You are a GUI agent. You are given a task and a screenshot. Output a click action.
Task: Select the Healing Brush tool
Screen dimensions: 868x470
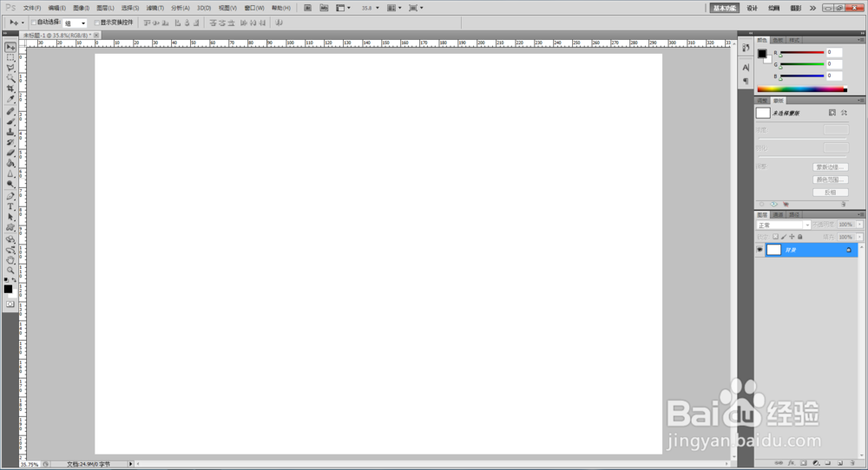click(x=10, y=111)
